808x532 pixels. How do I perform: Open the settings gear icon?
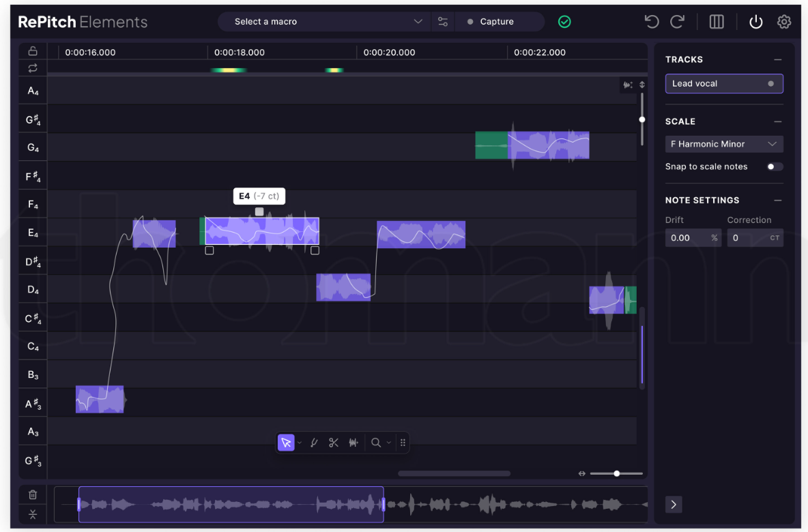pos(784,22)
